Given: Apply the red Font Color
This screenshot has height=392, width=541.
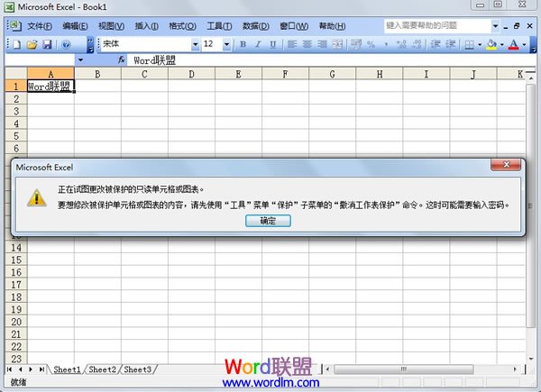Looking at the screenshot, I should tap(514, 44).
